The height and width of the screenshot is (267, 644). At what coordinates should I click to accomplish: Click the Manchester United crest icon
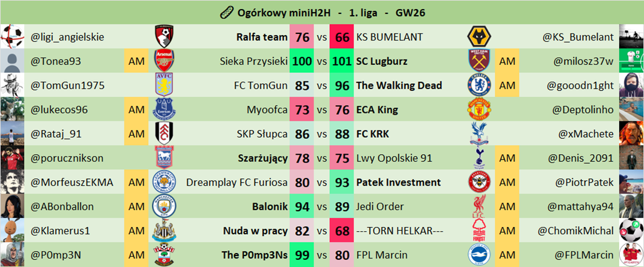[478, 109]
